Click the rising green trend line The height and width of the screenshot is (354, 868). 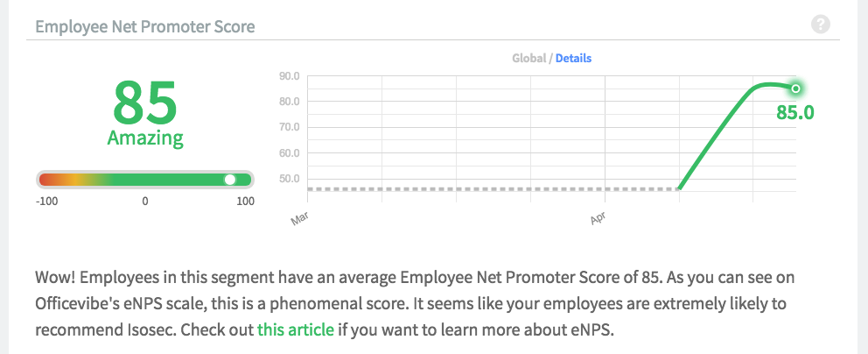pyautogui.click(x=714, y=138)
